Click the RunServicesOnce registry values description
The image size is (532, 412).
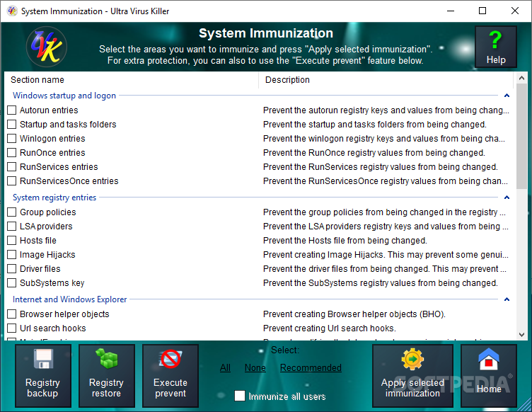[x=386, y=181]
